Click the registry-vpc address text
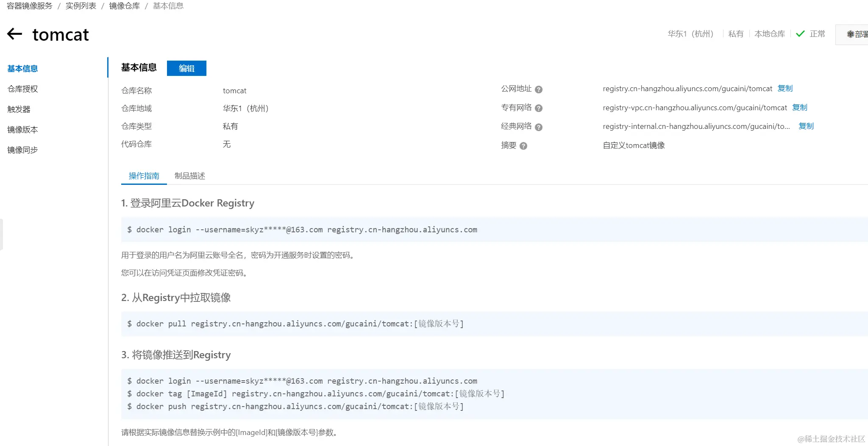The height and width of the screenshot is (446, 868). 695,108
